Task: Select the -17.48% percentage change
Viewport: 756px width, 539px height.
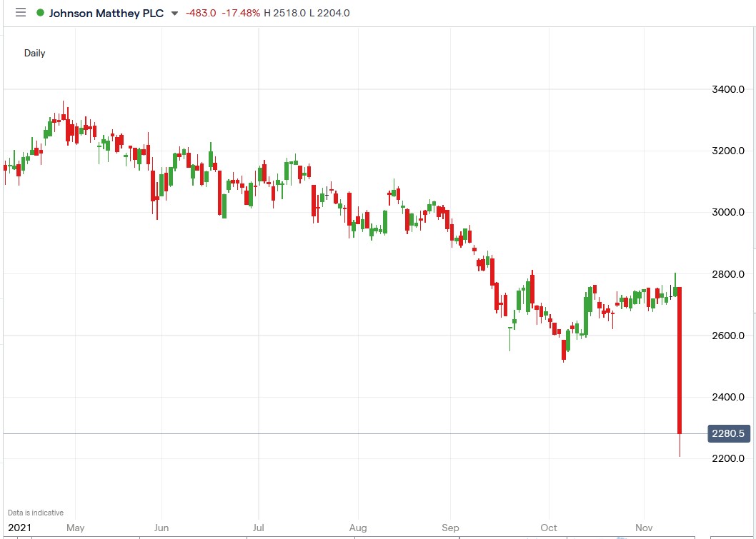Action: tap(242, 12)
